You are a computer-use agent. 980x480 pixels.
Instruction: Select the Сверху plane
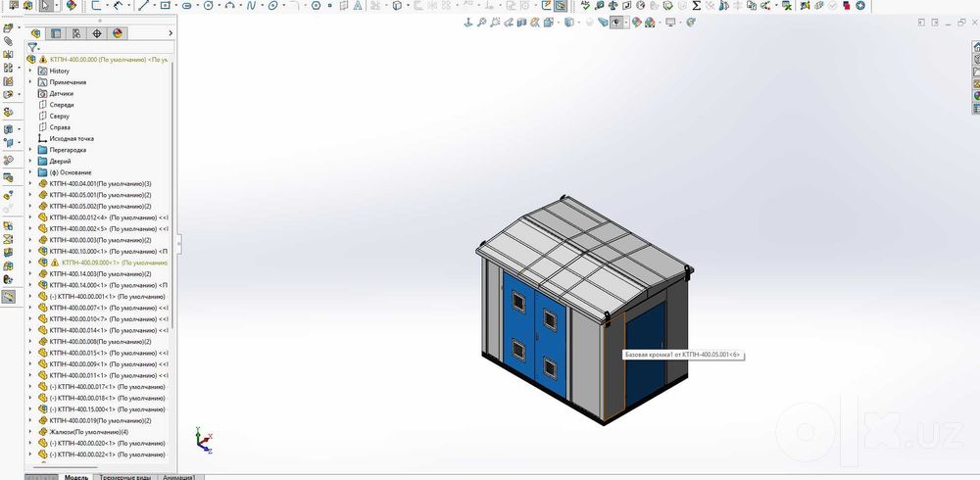tap(60, 116)
